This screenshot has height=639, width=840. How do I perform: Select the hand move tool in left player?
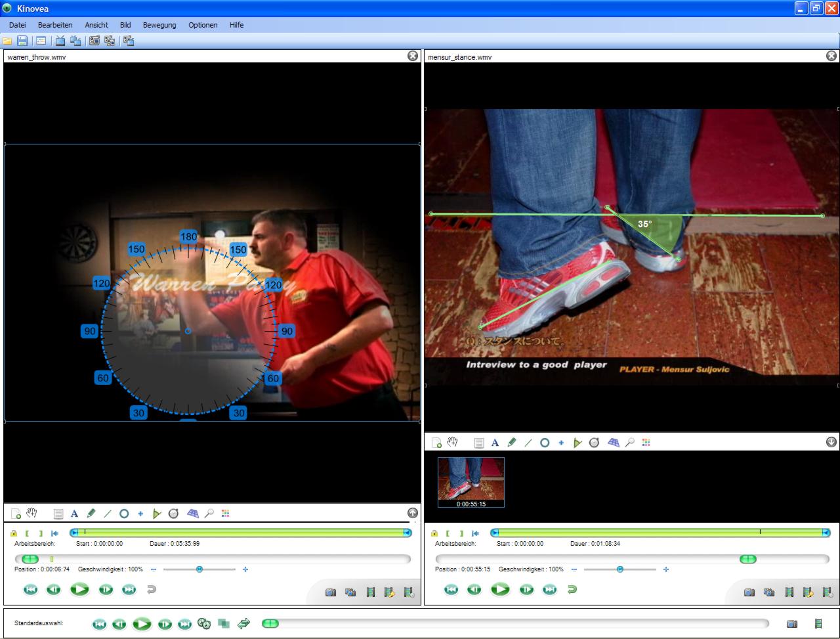click(x=31, y=513)
